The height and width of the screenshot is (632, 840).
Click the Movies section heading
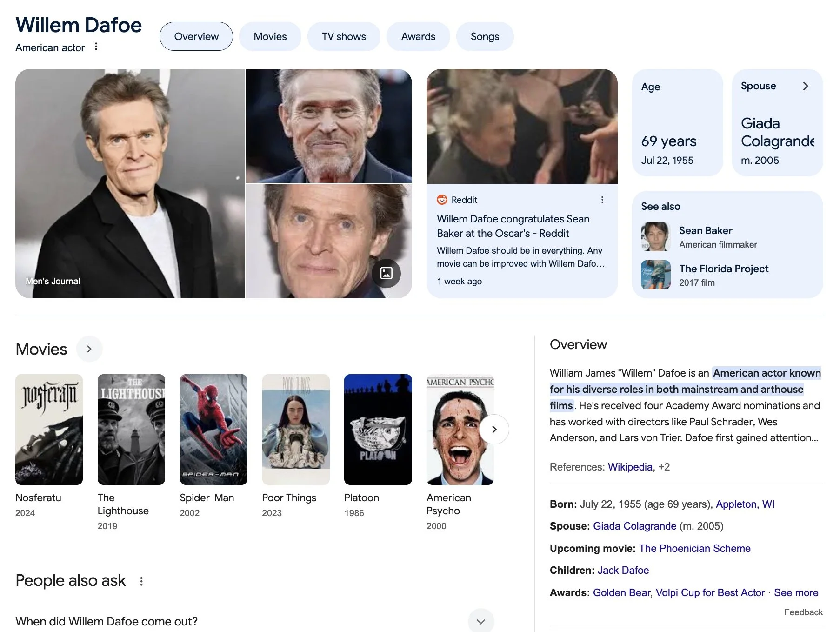point(41,349)
